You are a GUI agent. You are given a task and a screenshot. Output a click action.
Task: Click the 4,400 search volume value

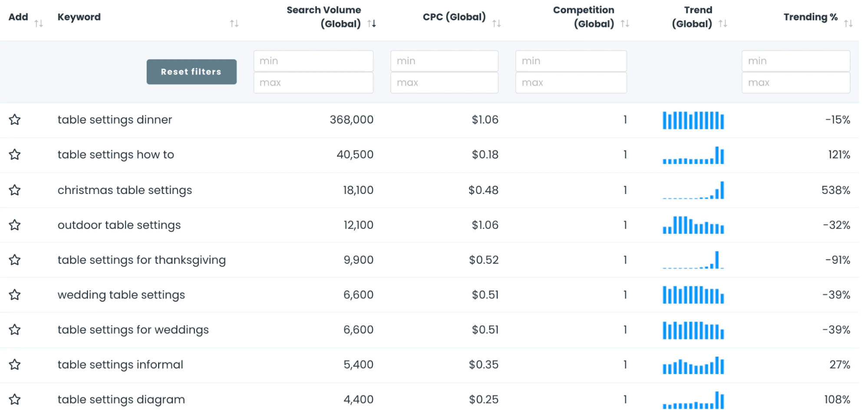pos(358,400)
